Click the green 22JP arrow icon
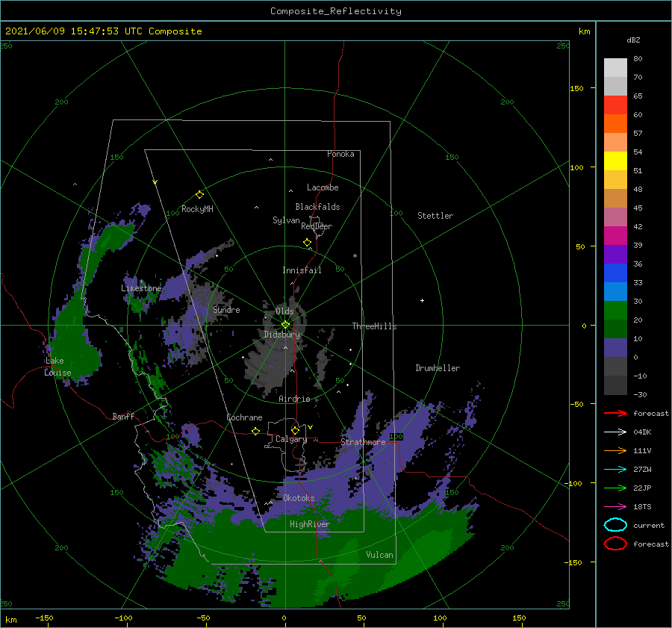The height and width of the screenshot is (628, 672). pyautogui.click(x=615, y=488)
